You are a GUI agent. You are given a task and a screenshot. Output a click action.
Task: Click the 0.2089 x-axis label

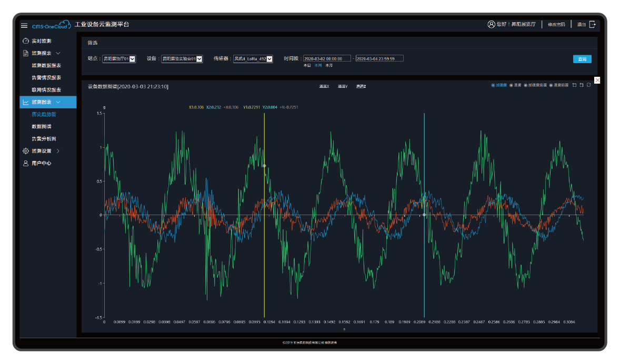point(419,322)
